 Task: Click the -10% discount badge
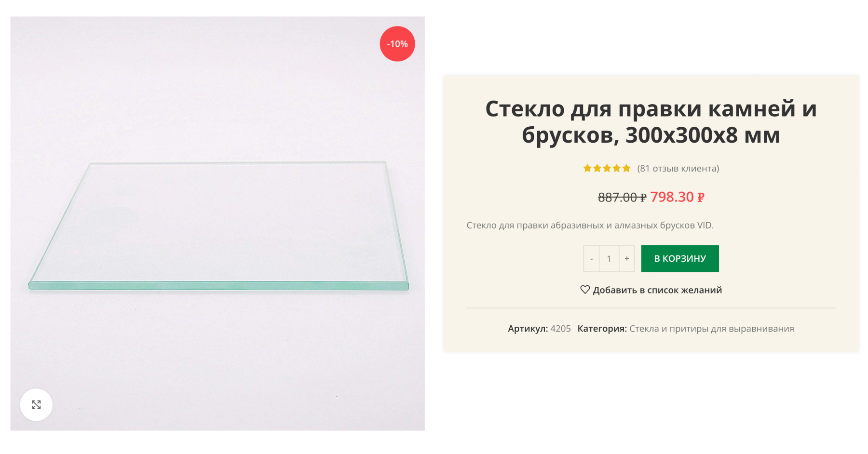396,44
